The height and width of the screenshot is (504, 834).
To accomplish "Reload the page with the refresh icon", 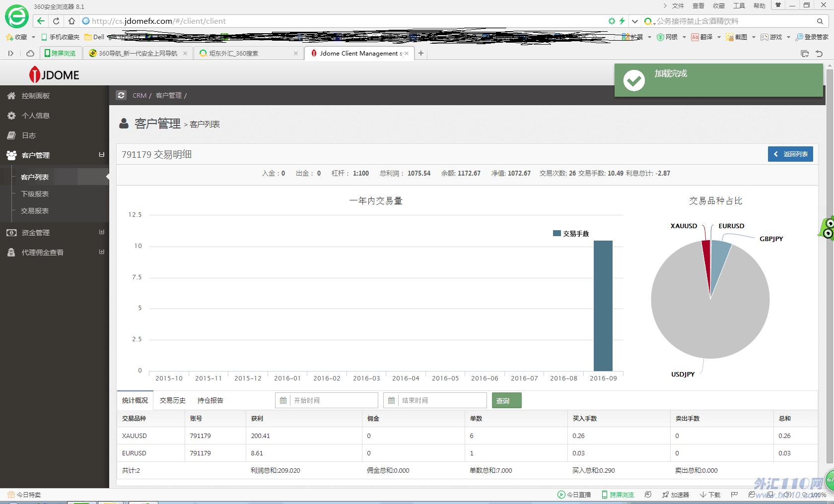I will point(56,21).
